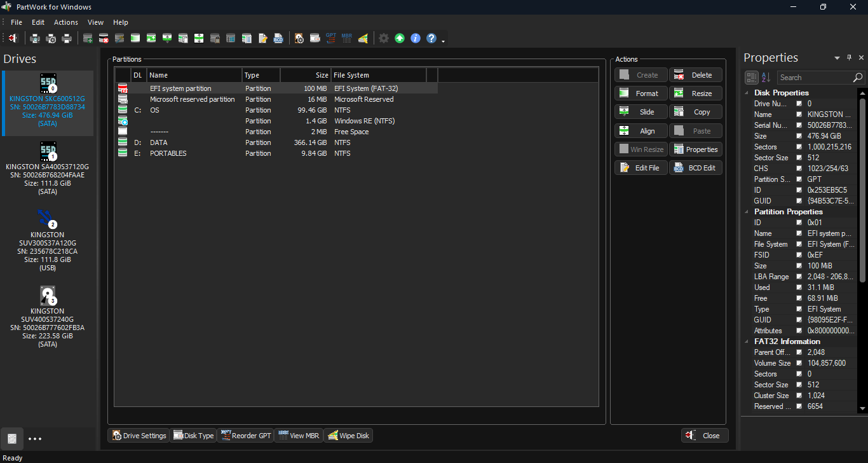
Task: Click the Edit File button in Actions
Action: pos(641,168)
